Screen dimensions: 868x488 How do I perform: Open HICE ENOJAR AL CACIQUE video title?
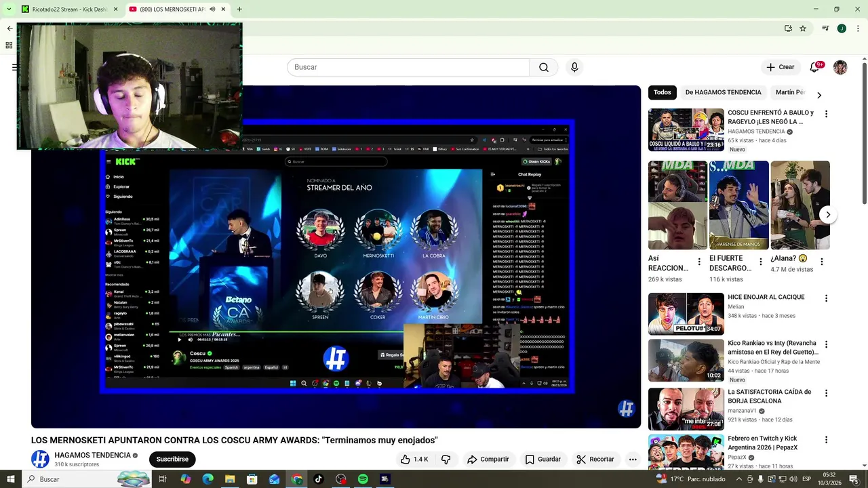click(766, 297)
